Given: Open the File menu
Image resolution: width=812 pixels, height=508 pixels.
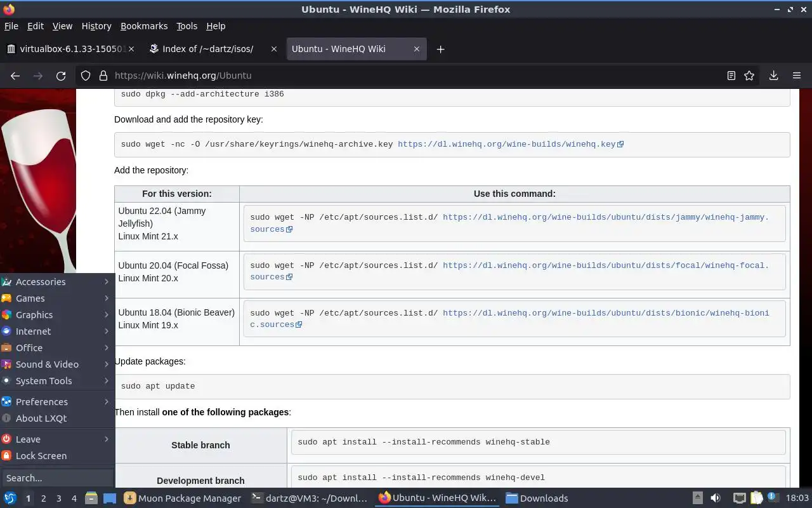Looking at the screenshot, I should click(x=11, y=26).
